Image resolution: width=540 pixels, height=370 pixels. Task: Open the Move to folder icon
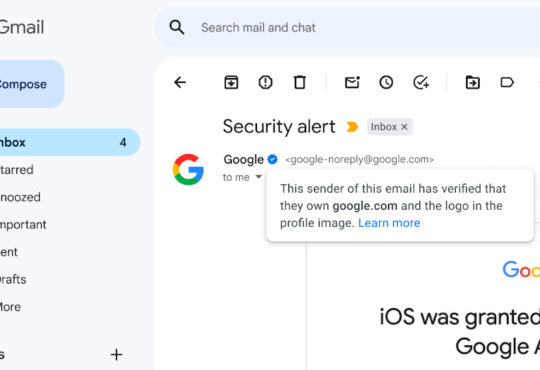(472, 82)
